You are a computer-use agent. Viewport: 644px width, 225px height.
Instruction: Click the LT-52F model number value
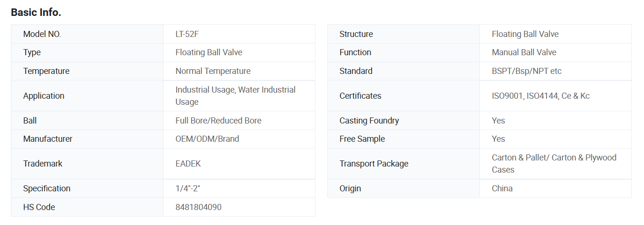(190, 34)
